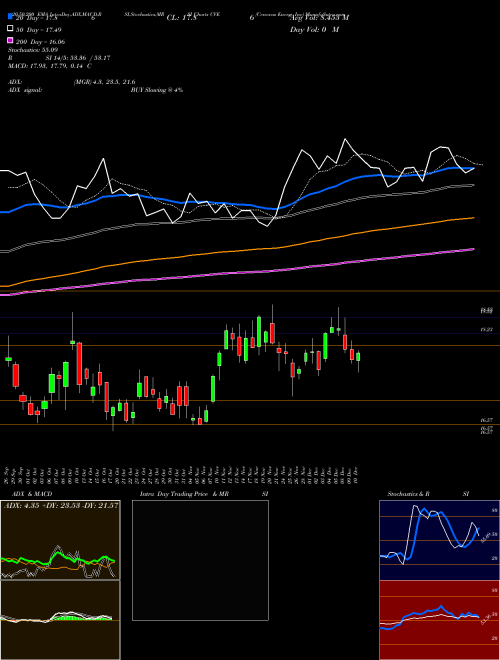This screenshot has height=660, width=500.
Task: Click the empty intraday trading price box
Action: point(200,560)
